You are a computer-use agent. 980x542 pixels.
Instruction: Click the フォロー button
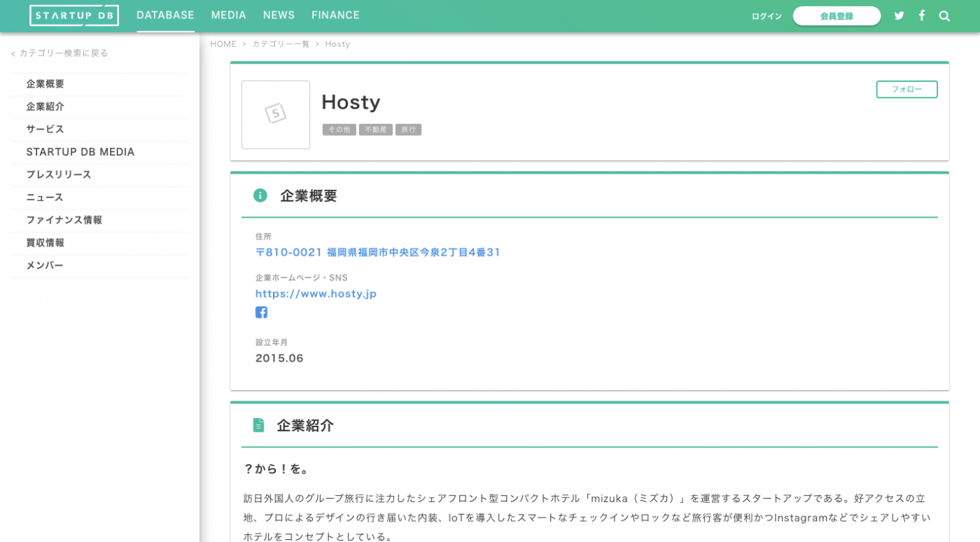[x=906, y=90]
